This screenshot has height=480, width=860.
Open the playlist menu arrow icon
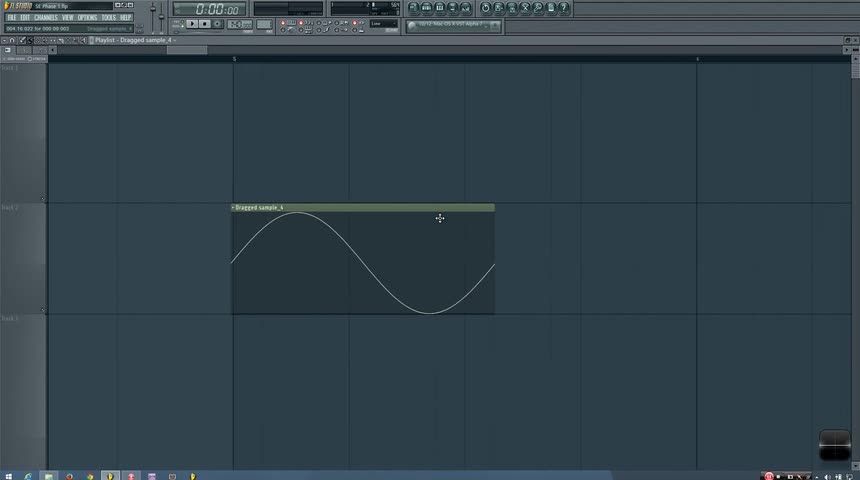pos(4,40)
